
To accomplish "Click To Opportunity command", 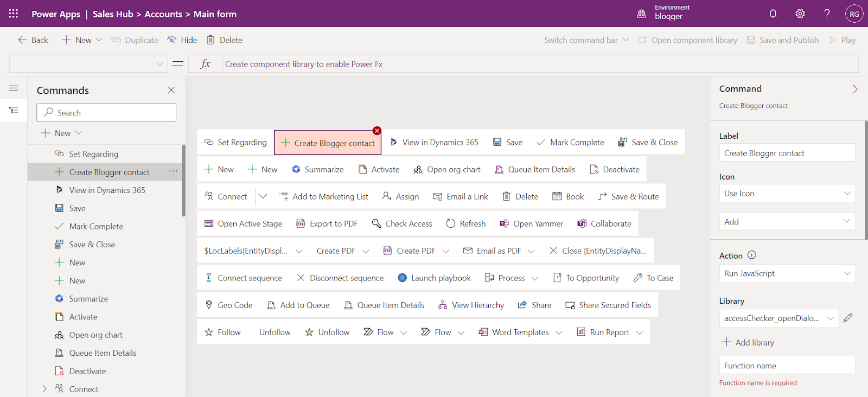I will (x=586, y=278).
